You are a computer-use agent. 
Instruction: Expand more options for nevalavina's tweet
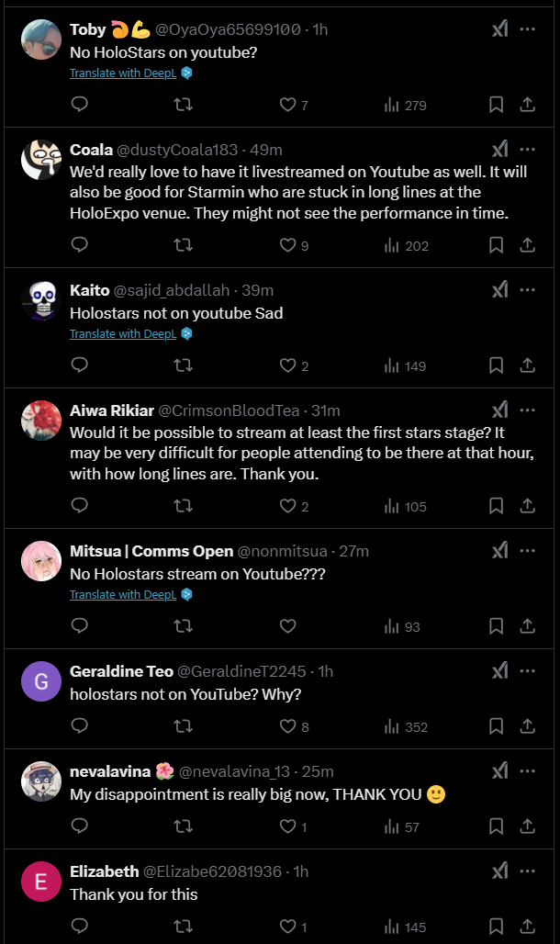click(x=528, y=771)
